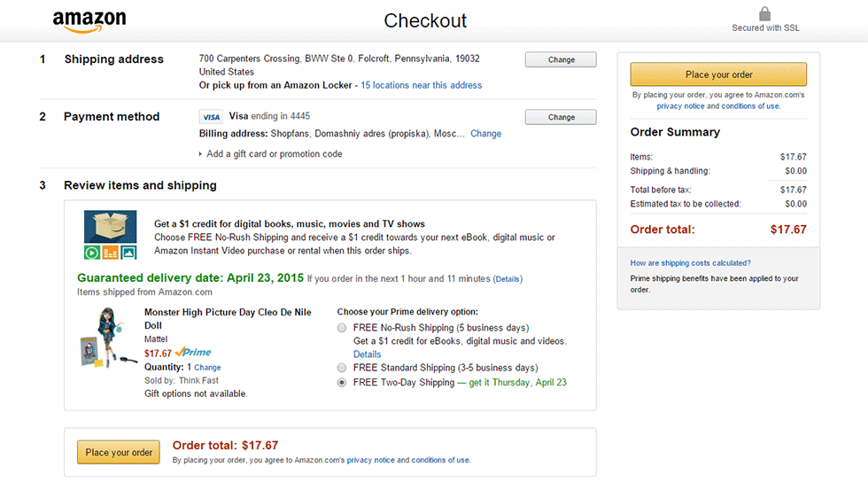This screenshot has width=868, height=483.
Task: Click the SSL padlock icon
Action: click(765, 14)
